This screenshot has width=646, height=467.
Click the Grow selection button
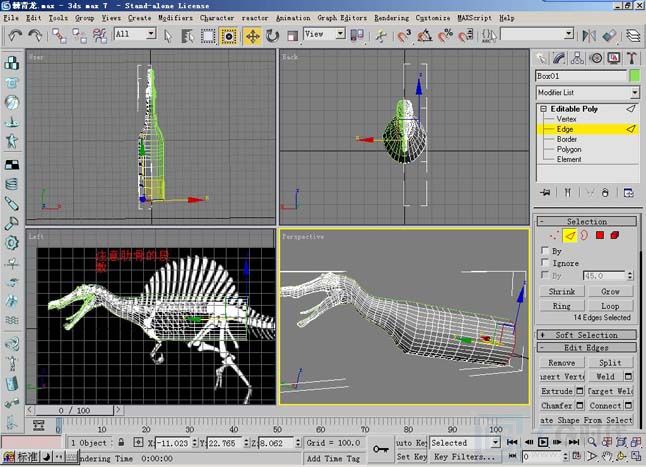tap(610, 292)
